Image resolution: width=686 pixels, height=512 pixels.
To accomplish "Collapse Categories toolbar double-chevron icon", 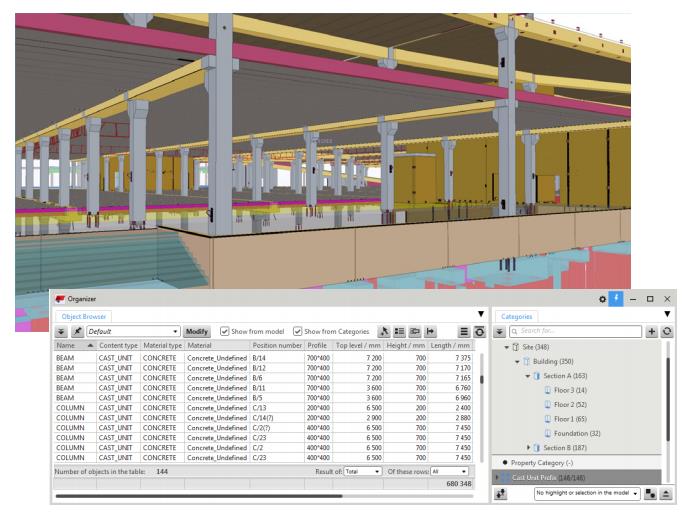I will pos(499,332).
